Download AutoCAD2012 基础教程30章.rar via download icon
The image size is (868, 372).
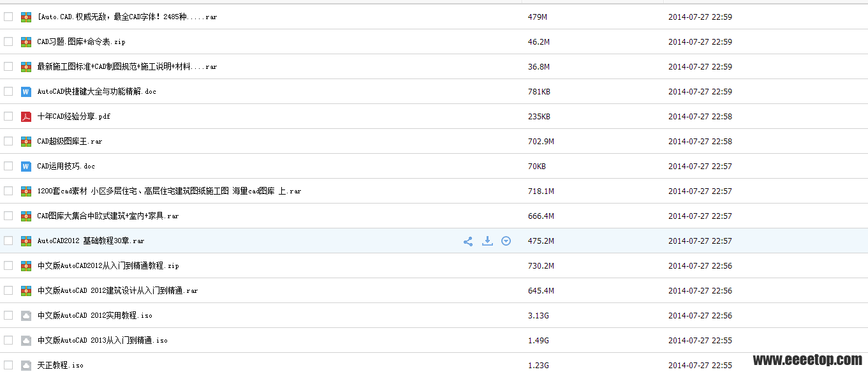(487, 241)
